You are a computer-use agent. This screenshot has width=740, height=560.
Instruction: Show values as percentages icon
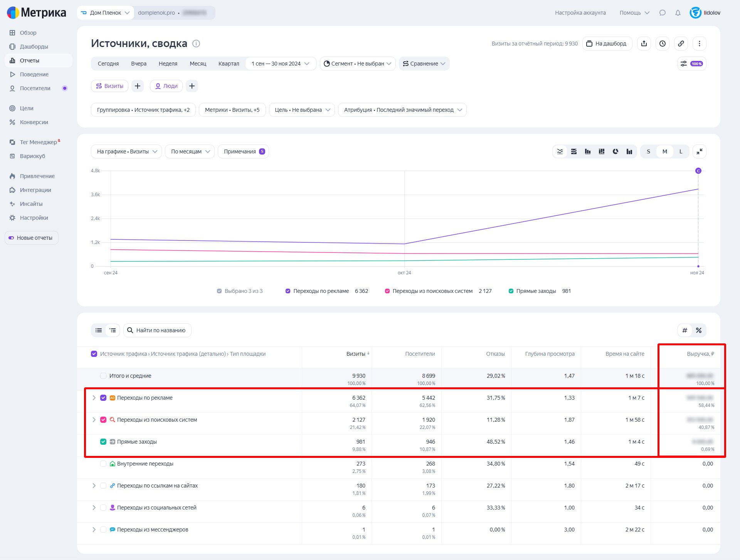tap(699, 330)
